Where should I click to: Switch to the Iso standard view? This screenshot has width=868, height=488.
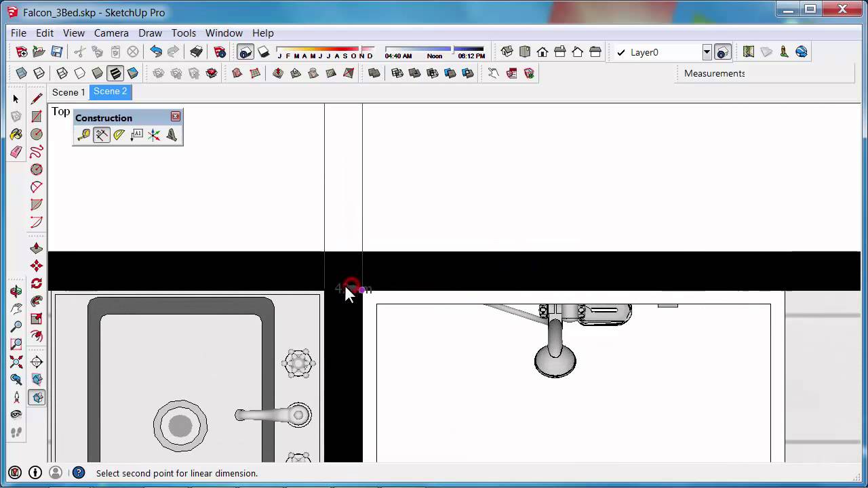507,52
